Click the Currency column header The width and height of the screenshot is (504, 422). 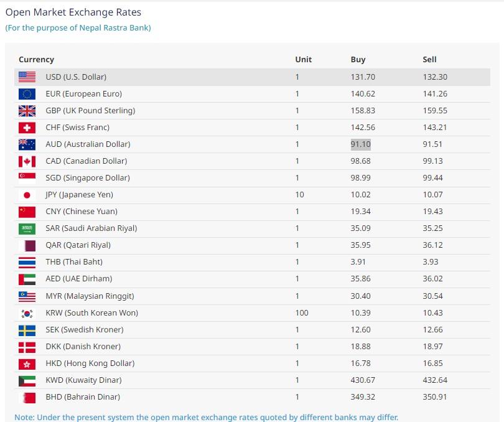36,60
